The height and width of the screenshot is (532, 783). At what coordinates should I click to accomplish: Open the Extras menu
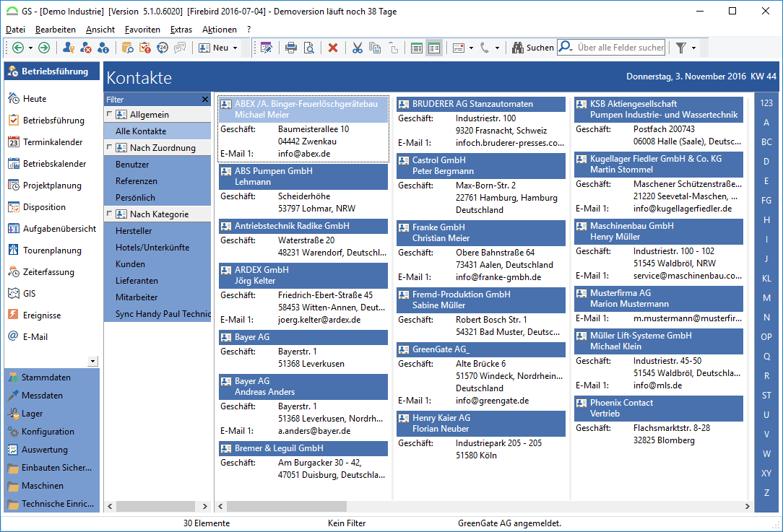coord(181,30)
